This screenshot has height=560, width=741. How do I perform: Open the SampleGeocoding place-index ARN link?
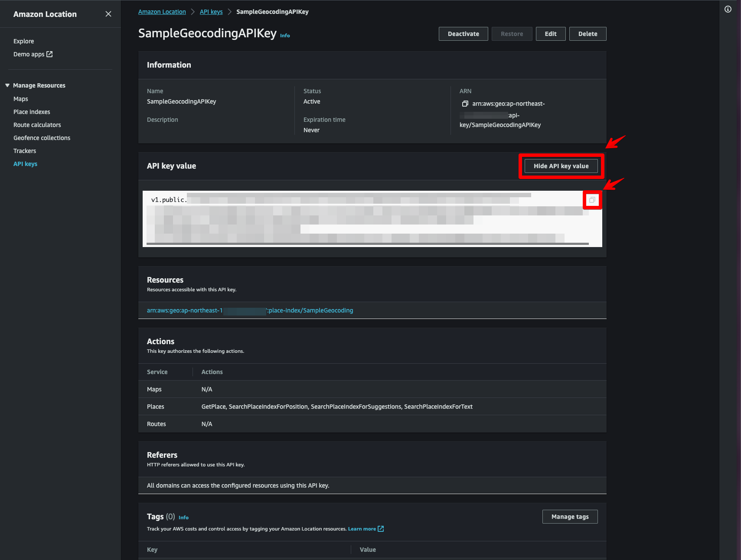coord(250,310)
